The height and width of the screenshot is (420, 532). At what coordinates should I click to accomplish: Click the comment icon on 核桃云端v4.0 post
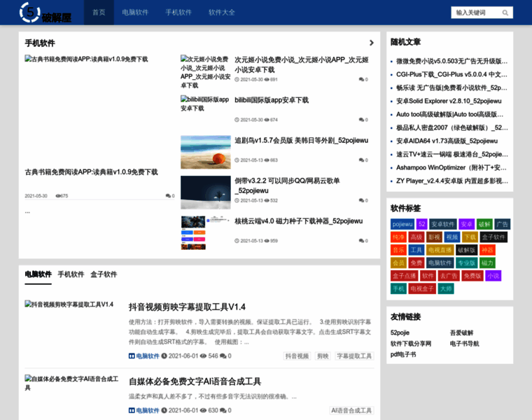coord(361,241)
